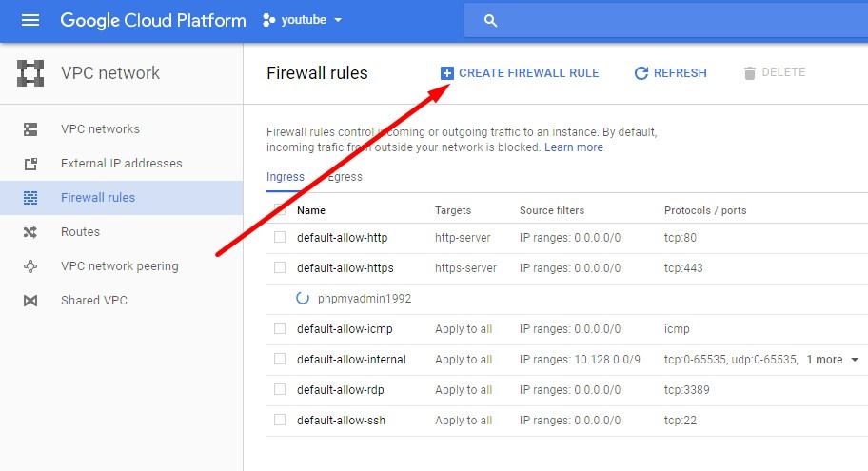Click the Source filters column header
This screenshot has width=868, height=471.
(x=552, y=210)
